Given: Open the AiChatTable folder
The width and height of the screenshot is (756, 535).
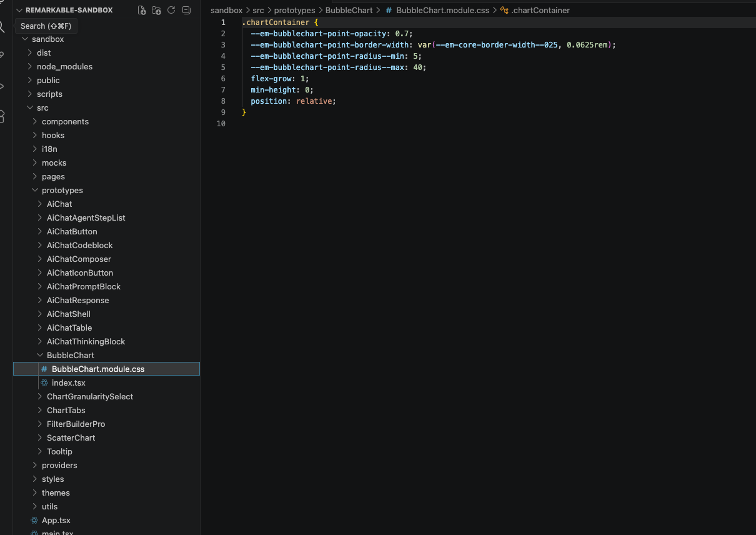Looking at the screenshot, I should coord(69,327).
